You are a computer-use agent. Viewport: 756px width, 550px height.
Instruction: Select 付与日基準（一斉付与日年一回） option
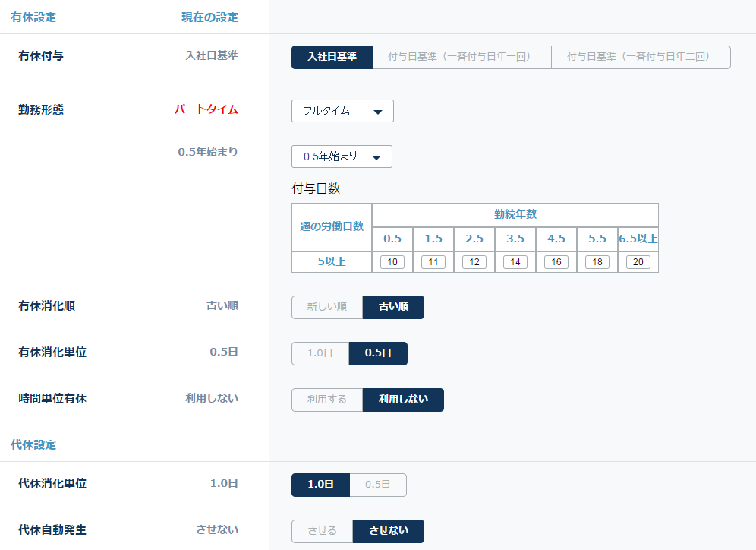click(x=461, y=57)
